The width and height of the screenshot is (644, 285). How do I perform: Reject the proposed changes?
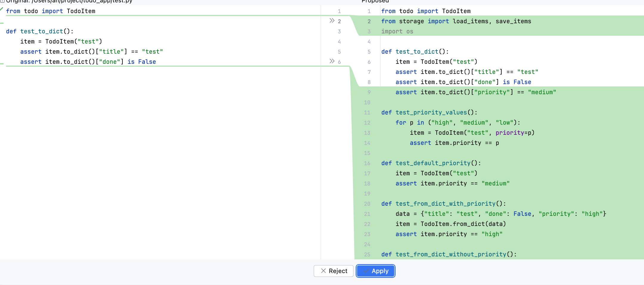[x=333, y=271]
